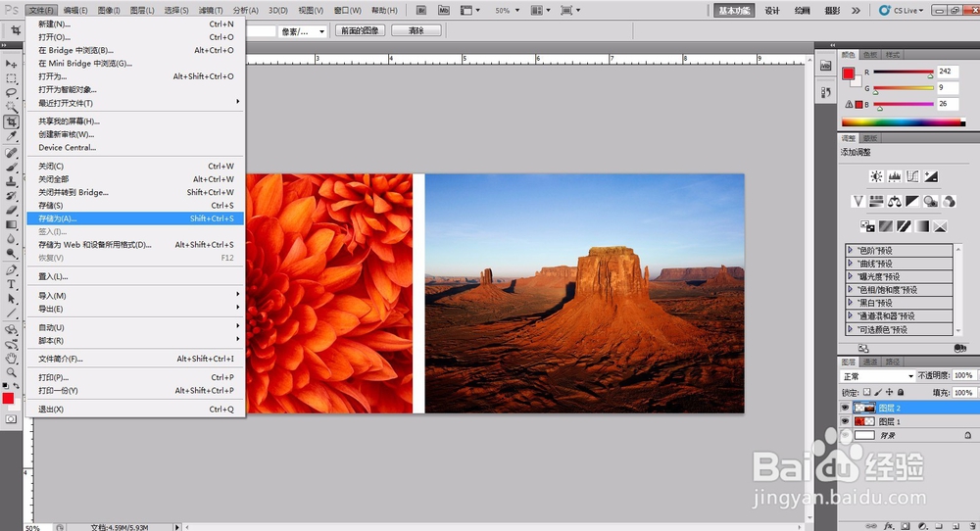Image resolution: width=980 pixels, height=531 pixels.
Task: Open the 图像(I) menu
Action: [109, 10]
